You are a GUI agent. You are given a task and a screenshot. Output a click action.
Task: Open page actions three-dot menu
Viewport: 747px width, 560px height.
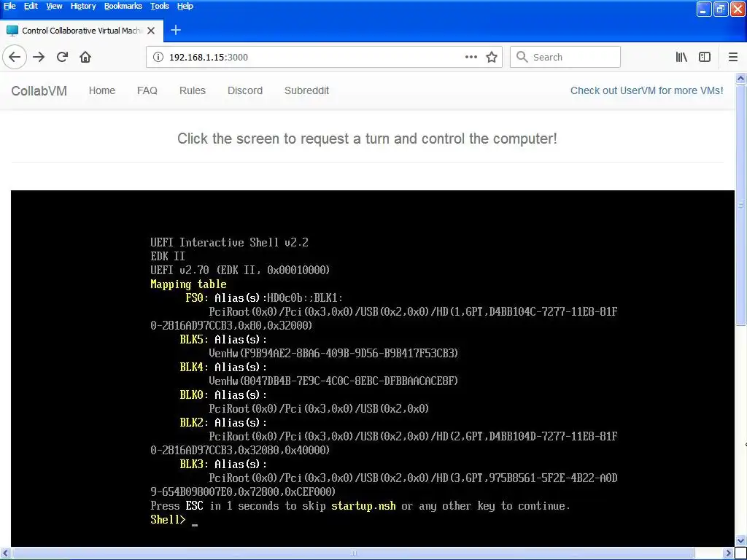point(471,57)
